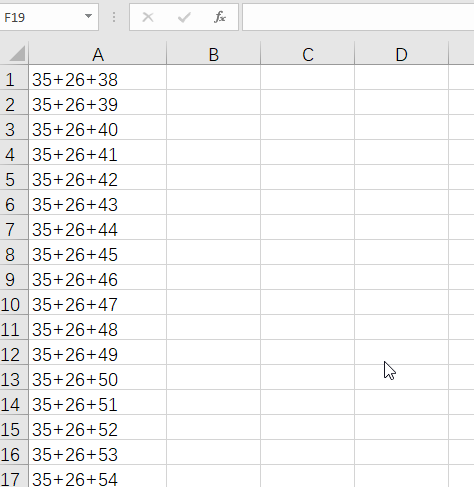The width and height of the screenshot is (474, 487).
Task: Click cell containing 35+26+50
Action: (98, 377)
